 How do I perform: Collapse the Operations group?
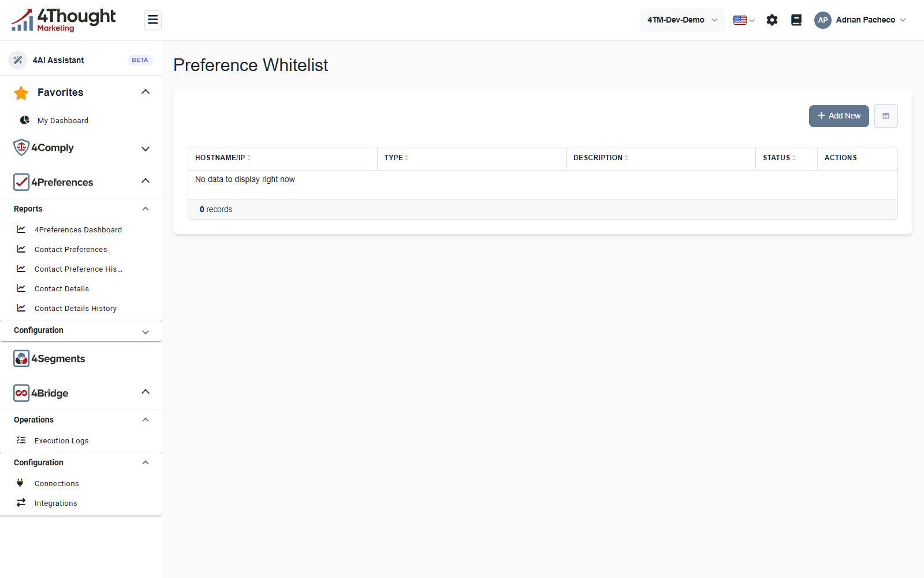click(x=146, y=420)
